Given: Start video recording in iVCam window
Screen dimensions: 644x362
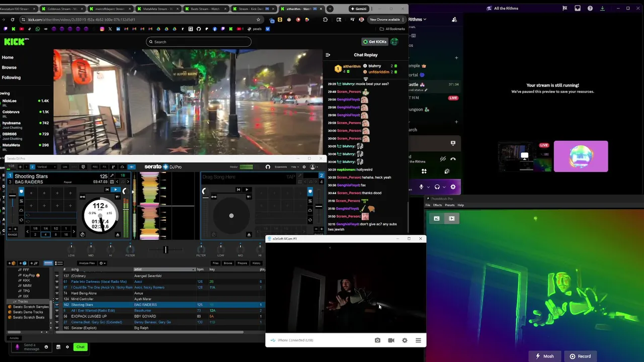Looking at the screenshot, I should coord(391,340).
